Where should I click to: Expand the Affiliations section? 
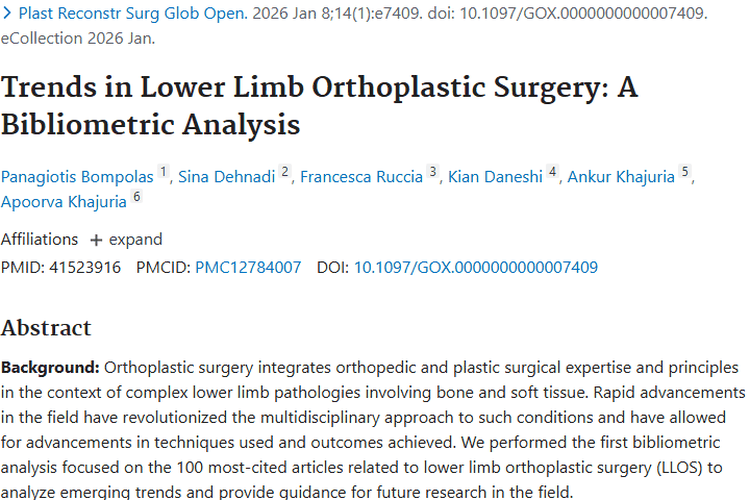(126, 240)
